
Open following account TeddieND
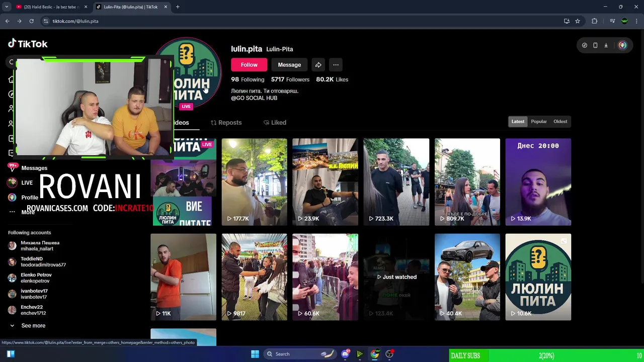(37, 262)
